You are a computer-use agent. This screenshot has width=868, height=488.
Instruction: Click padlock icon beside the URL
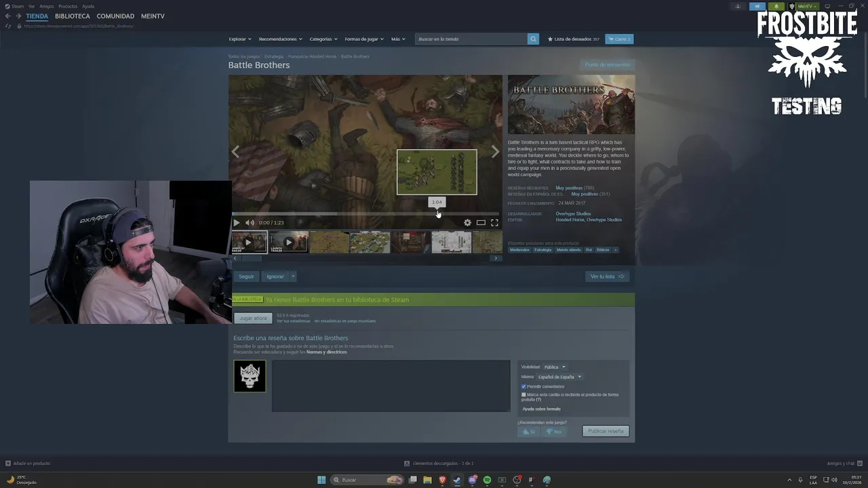pyautogui.click(x=19, y=26)
